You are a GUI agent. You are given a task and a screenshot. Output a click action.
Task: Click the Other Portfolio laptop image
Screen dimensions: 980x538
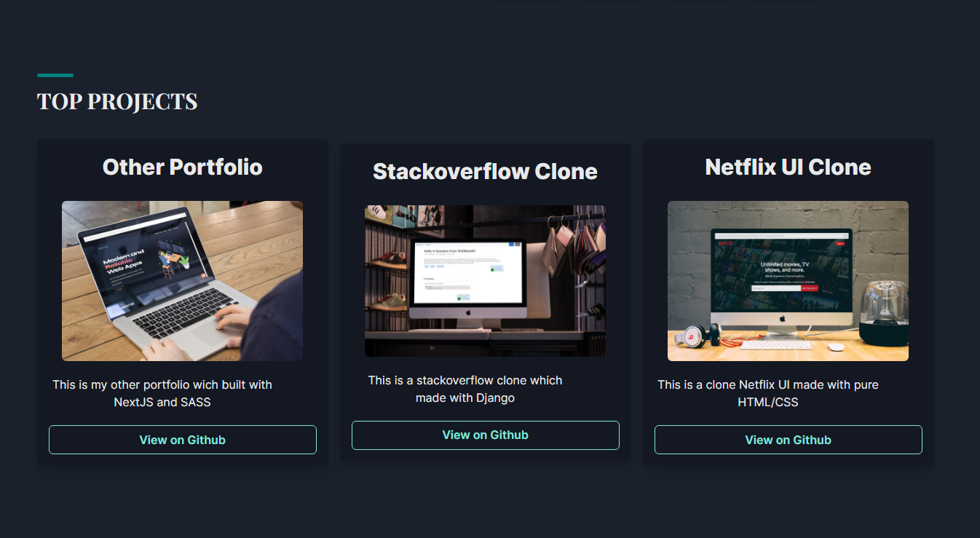182,281
